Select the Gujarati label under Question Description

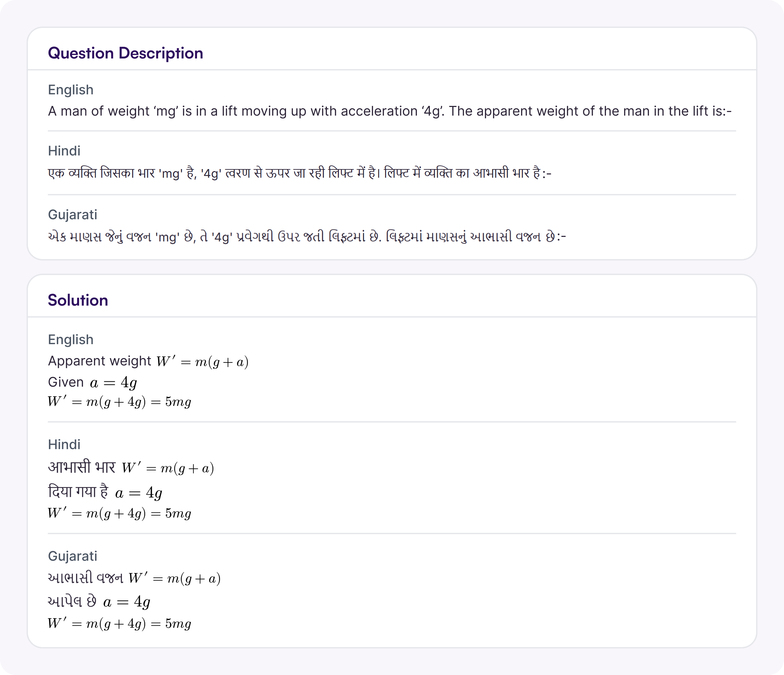coord(73,215)
